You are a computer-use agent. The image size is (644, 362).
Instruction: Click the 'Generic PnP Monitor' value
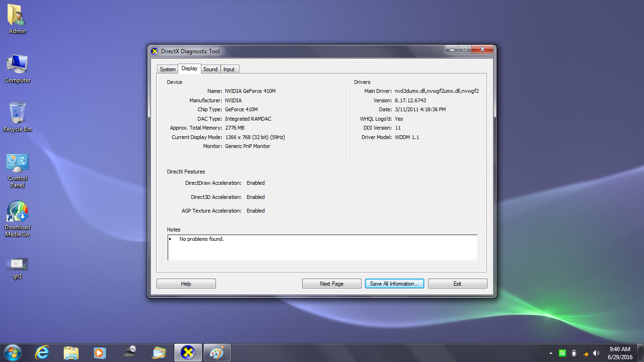[248, 146]
